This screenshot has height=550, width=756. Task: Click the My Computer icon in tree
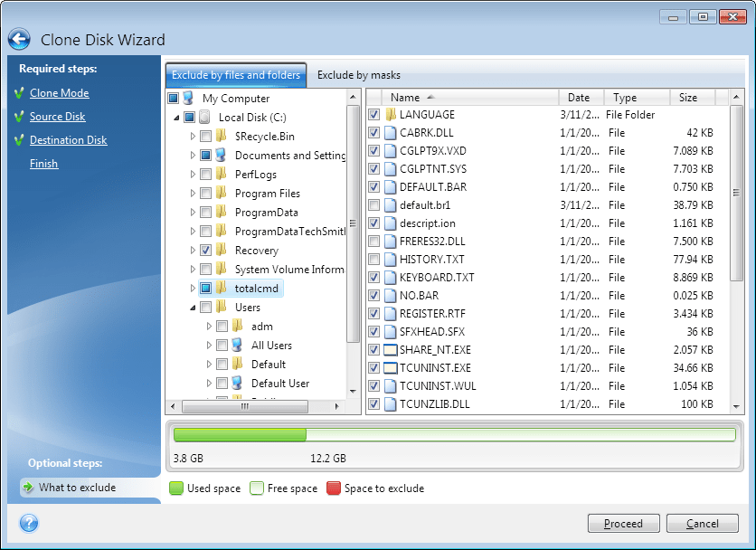(x=188, y=98)
